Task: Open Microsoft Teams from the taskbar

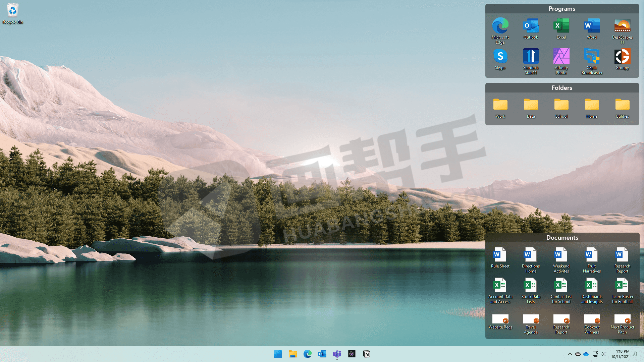Action: (x=337, y=354)
